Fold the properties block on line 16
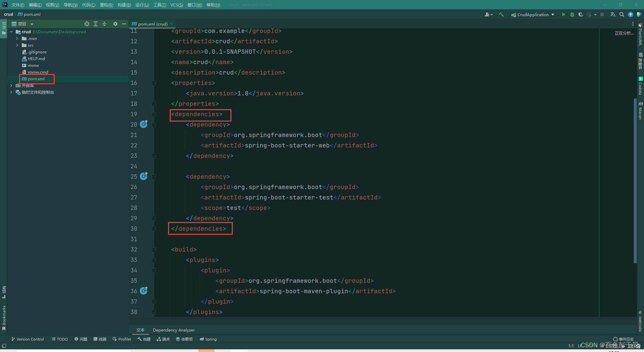The width and height of the screenshot is (644, 352). [x=154, y=83]
